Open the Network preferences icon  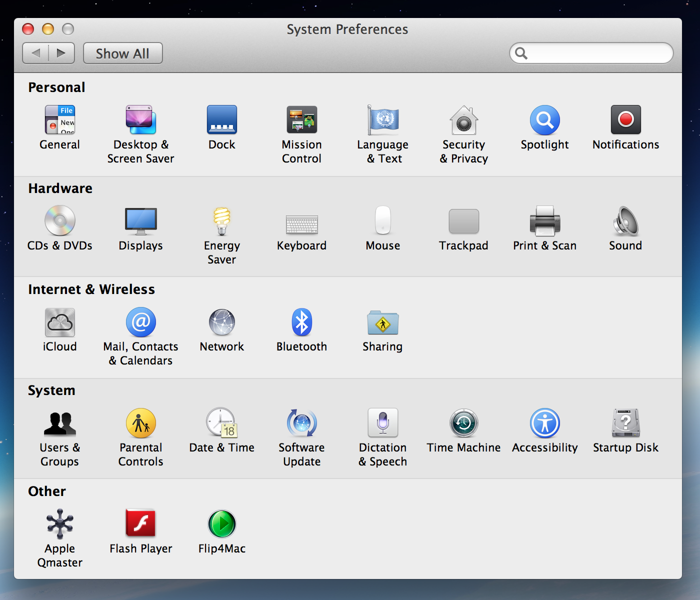(x=222, y=322)
